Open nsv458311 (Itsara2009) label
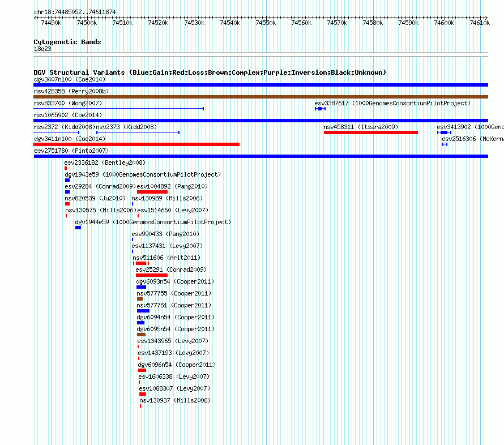Viewport: 504px width, 445px height. (x=361, y=127)
